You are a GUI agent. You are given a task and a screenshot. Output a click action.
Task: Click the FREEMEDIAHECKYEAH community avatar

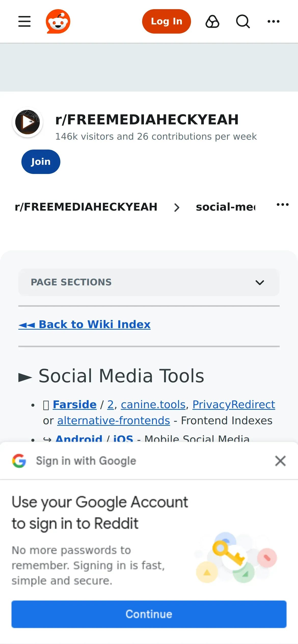tap(28, 122)
